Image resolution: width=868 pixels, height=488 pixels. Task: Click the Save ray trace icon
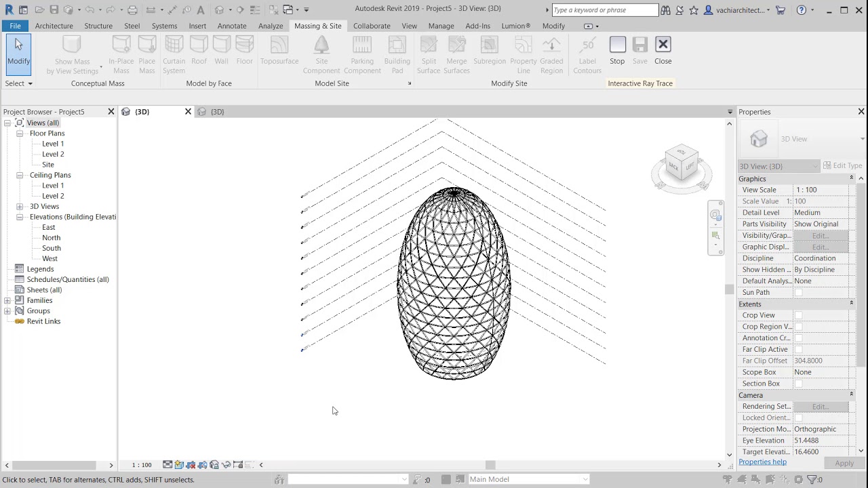click(639, 52)
